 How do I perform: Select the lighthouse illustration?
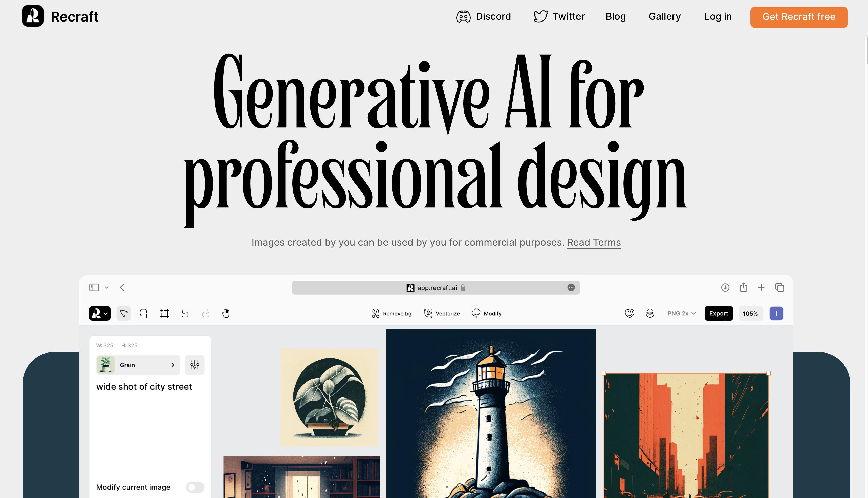point(491,413)
